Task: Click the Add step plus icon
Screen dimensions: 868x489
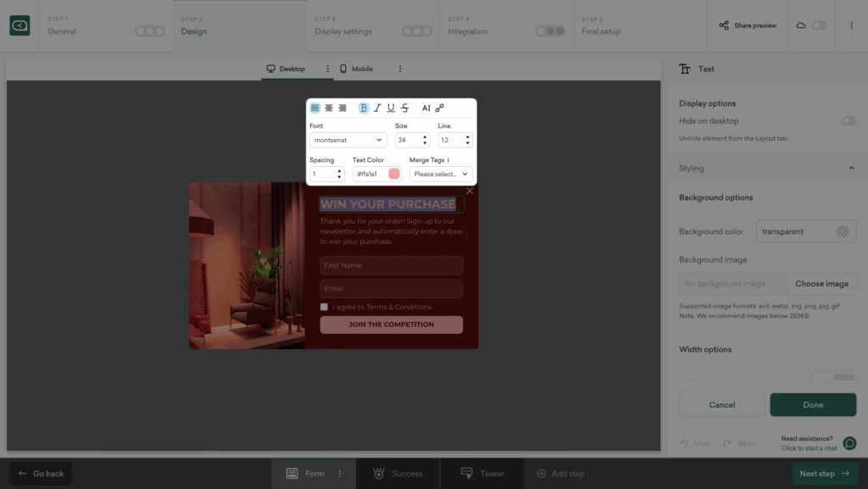Action: (542, 474)
